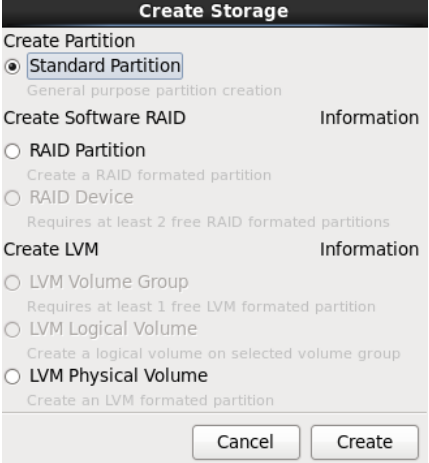The width and height of the screenshot is (429, 463).
Task: Click the 'Create a RAID formated partition' description
Action: [x=149, y=175]
